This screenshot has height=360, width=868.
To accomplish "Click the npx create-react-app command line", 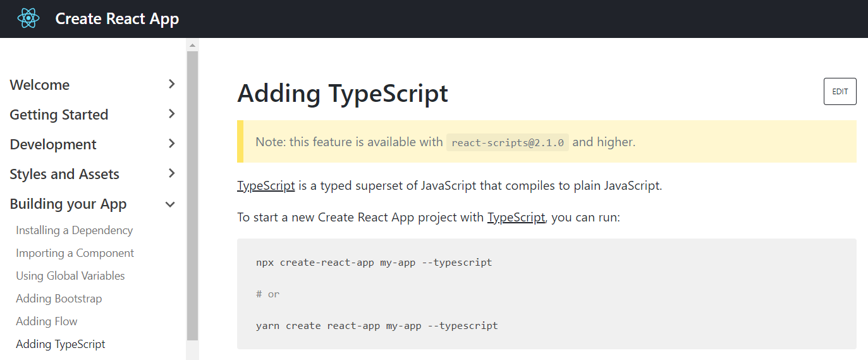I will coord(374,262).
